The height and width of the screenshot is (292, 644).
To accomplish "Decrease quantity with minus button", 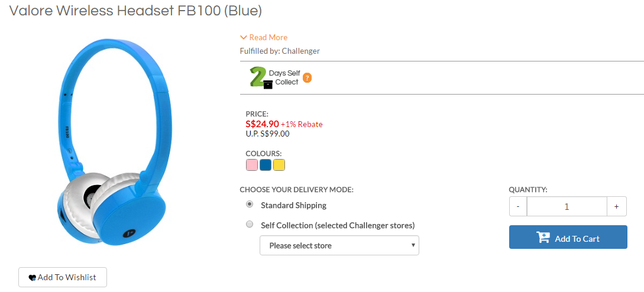I will click(x=518, y=206).
